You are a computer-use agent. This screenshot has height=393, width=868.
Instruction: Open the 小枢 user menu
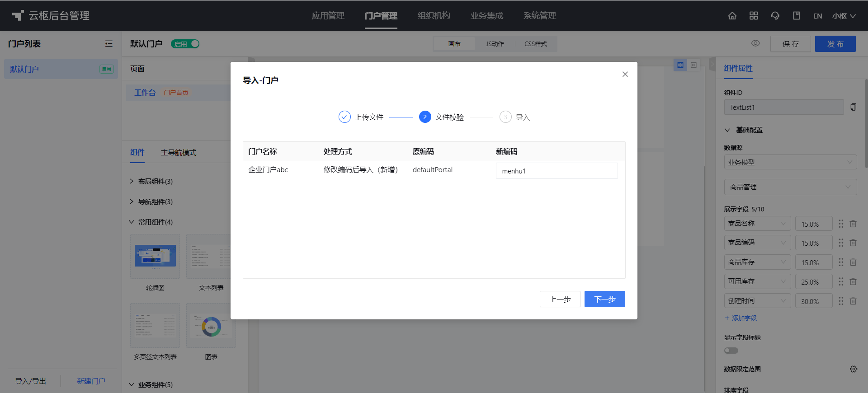pos(844,16)
